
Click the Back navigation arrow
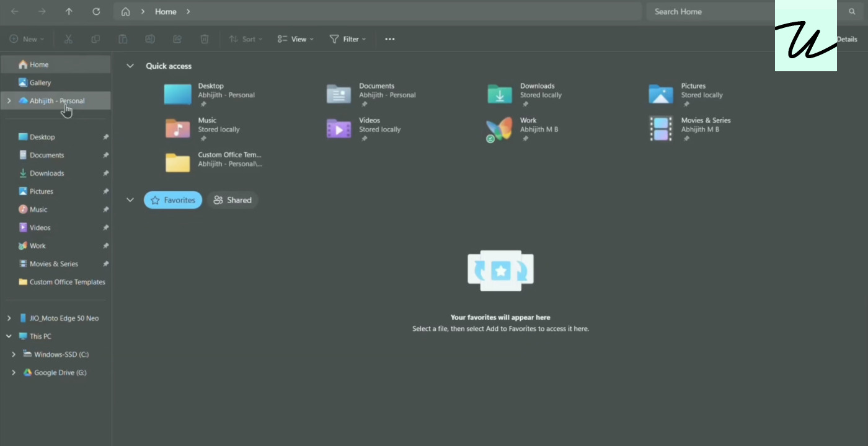[15, 12]
